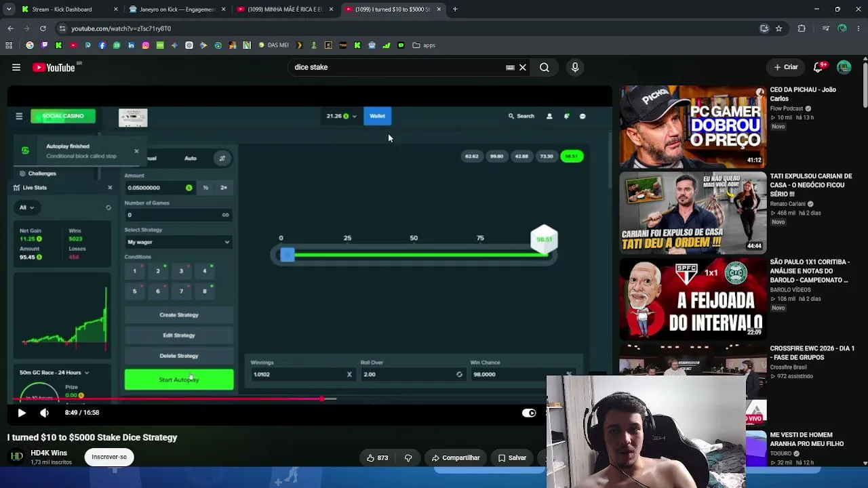868x488 pixels.
Task: Open the HD4K Wins channel name link
Action: point(49,453)
